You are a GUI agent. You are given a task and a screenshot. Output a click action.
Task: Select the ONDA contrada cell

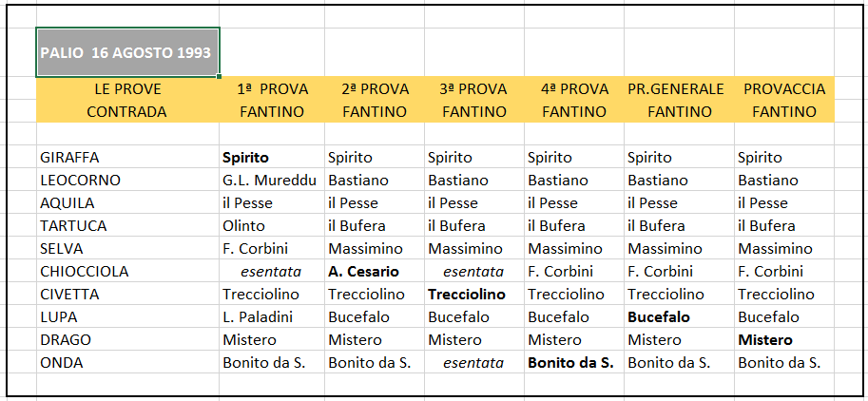pyautogui.click(x=128, y=363)
